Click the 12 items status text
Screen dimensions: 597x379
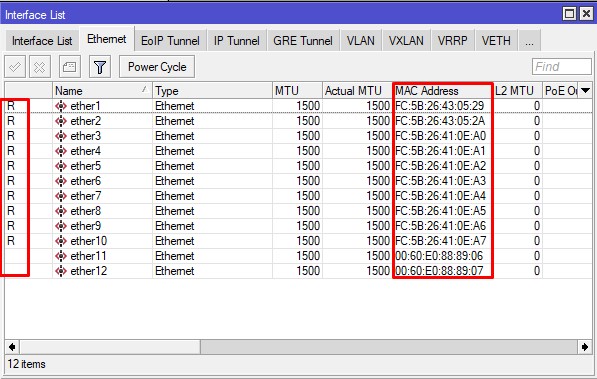(26, 364)
